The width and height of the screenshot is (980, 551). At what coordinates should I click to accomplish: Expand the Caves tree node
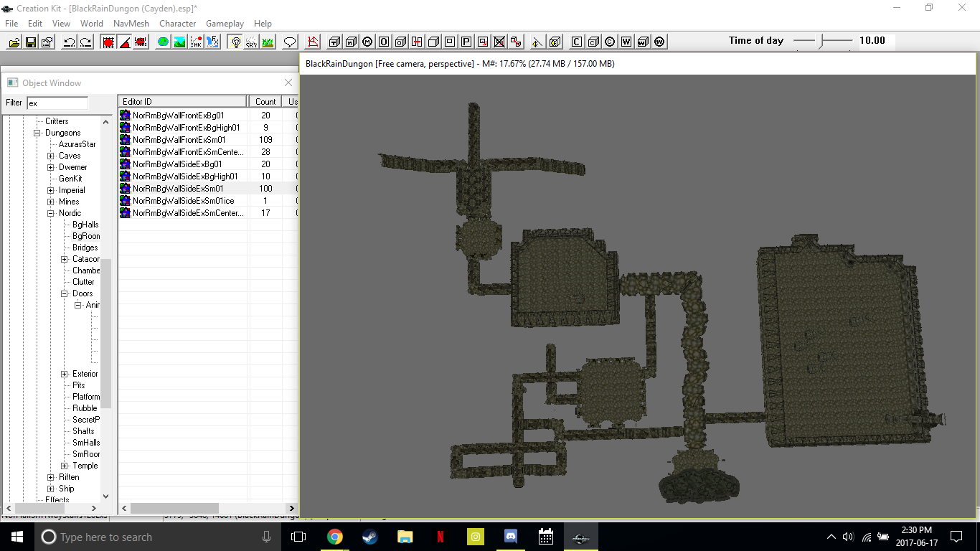click(51, 156)
